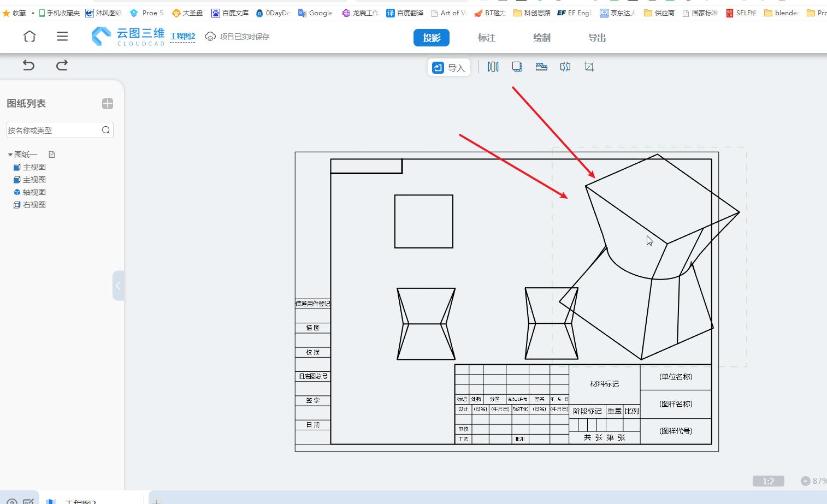This screenshot has height=504, width=827.
Task: Select the section view tool icon
Action: click(541, 67)
